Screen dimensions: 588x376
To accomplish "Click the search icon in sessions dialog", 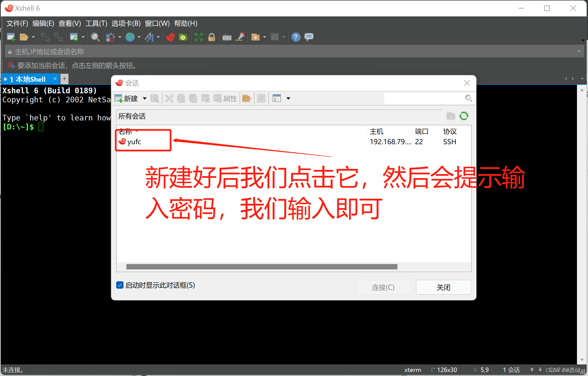I will [x=468, y=98].
